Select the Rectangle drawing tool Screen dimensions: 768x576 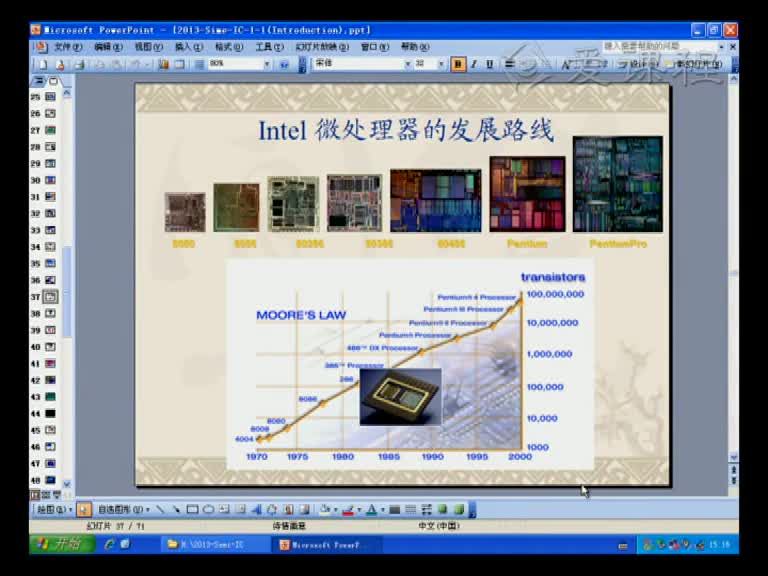pyautogui.click(x=192, y=509)
